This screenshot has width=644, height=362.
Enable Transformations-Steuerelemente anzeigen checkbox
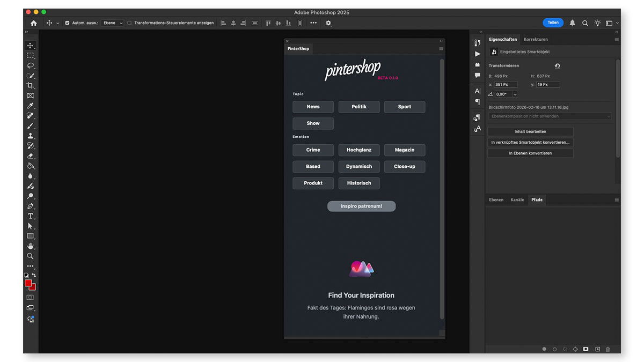click(x=129, y=23)
